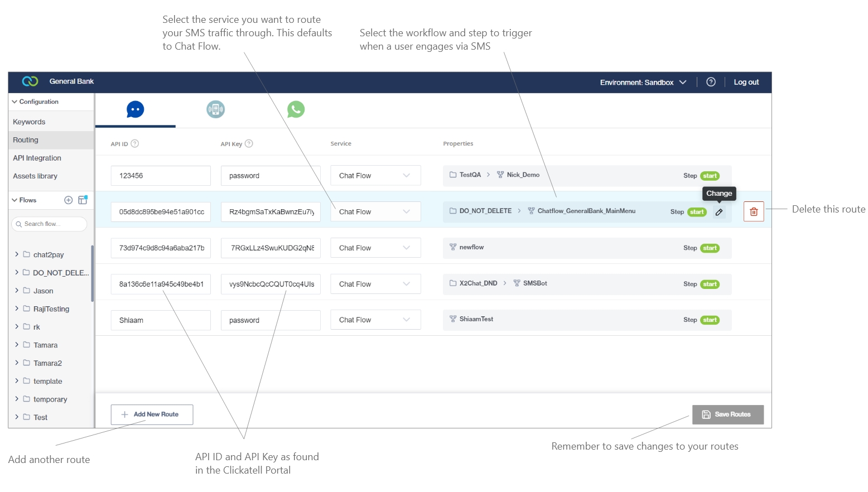This screenshot has height=492, width=868.
Task: Open Service dropdown for Shiaam route
Action: [x=375, y=320]
